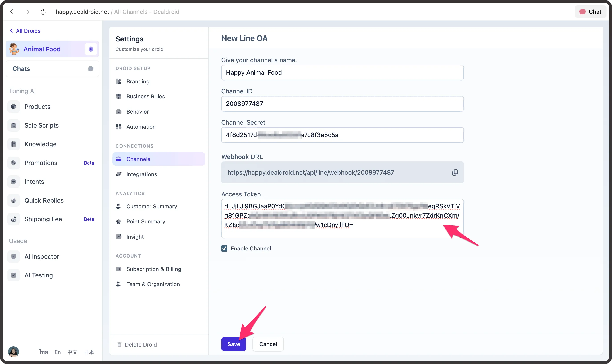This screenshot has width=612, height=364.
Task: Select the Knowledge icon under Tuning AI
Action: (13, 144)
